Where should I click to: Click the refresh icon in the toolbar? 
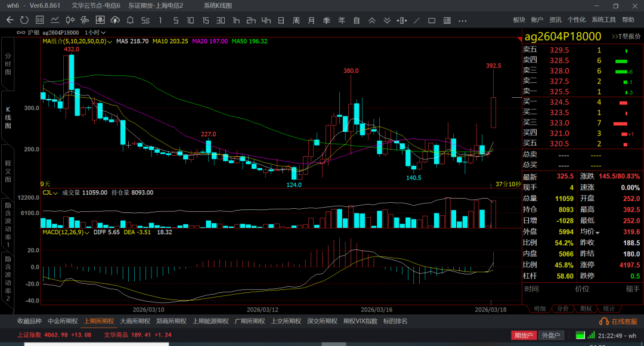tap(24, 20)
